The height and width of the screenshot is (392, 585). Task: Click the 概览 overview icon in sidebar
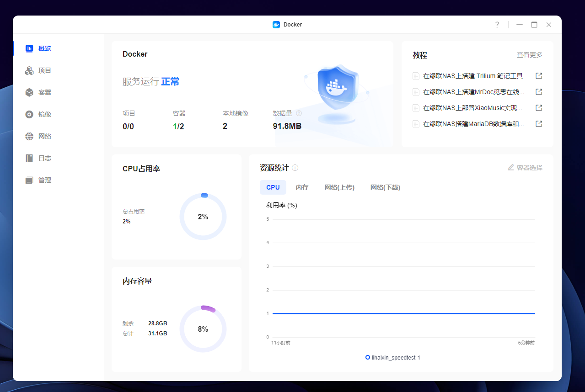[29, 48]
